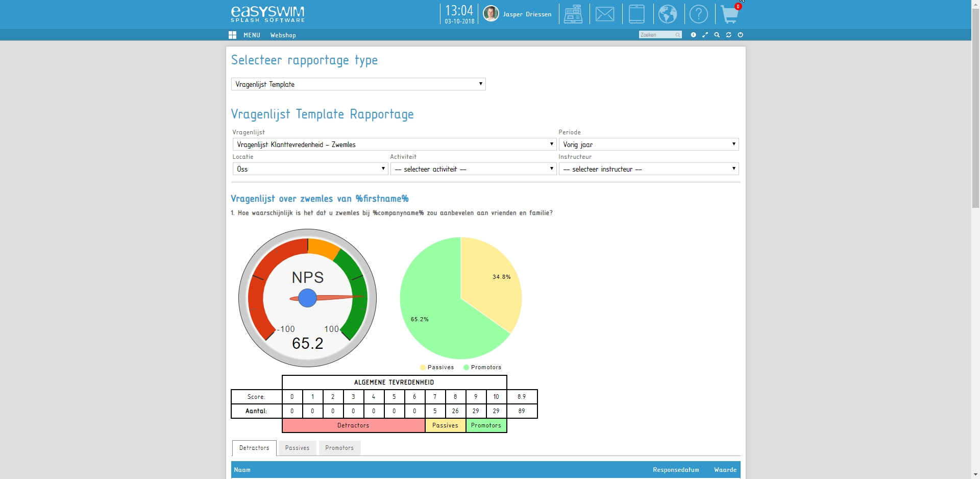Click the globe icon in header

668,14
